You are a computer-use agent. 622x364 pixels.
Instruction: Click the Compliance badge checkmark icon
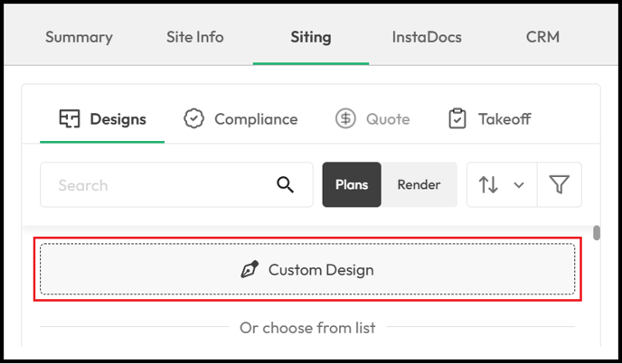[194, 118]
